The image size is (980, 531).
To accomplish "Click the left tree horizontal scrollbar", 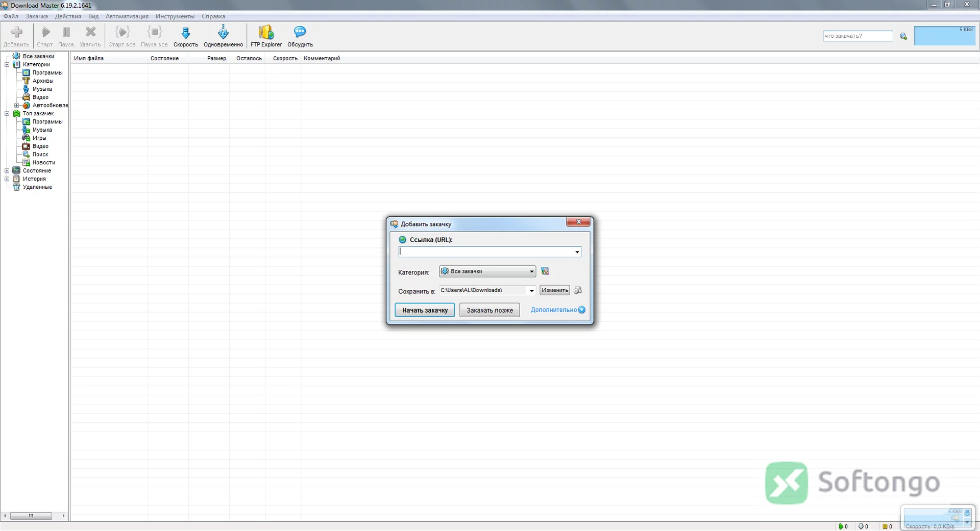I will [x=34, y=516].
